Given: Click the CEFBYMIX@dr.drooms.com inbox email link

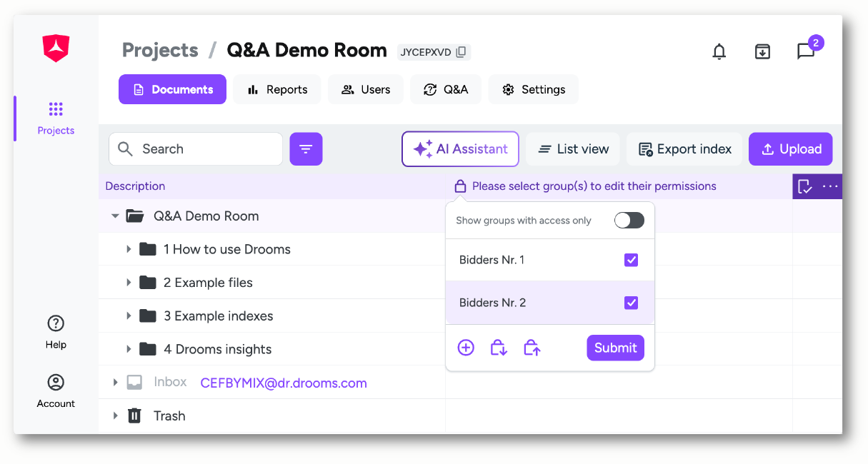Looking at the screenshot, I should coord(284,383).
